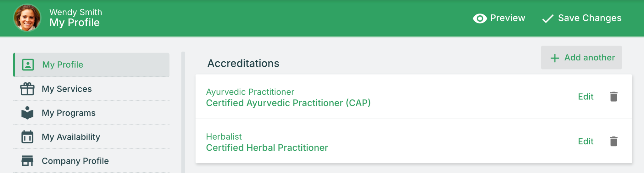Click the My Availability calendar icon

27,137
